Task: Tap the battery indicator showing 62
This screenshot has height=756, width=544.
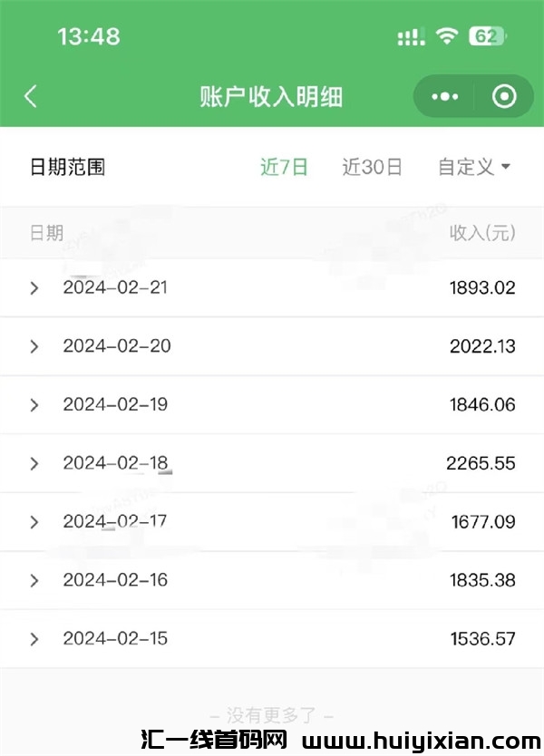Action: click(487, 36)
